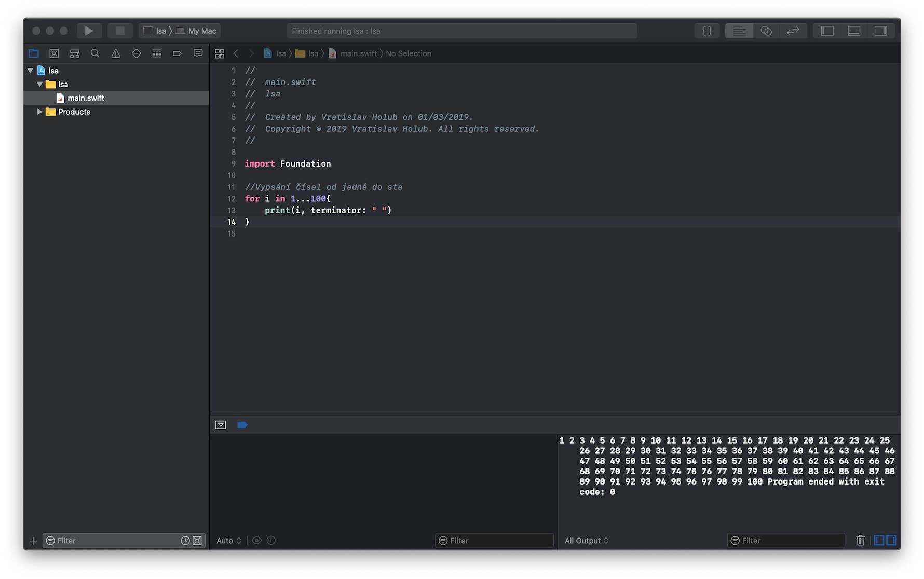The height and width of the screenshot is (579, 924).
Task: Open the Library with the curly braces button
Action: point(706,31)
